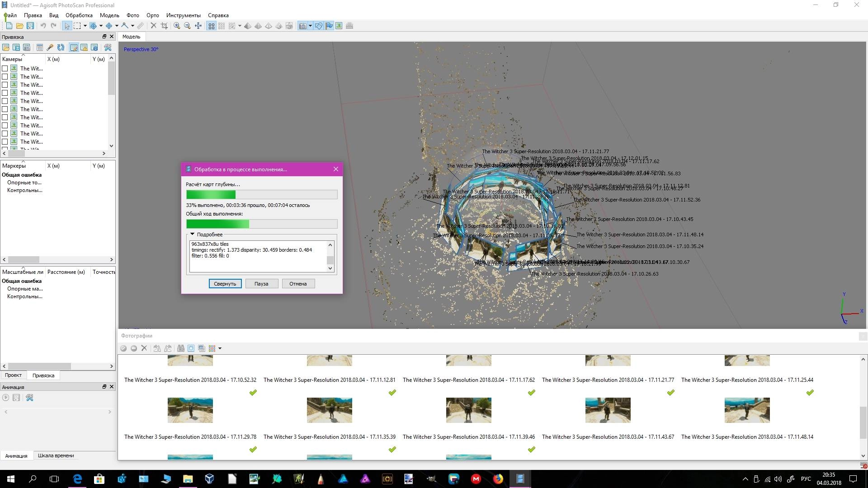Check the topmost camera checkbox in Камеры list
Viewport: 868px width, 488px height.
tap(5, 69)
